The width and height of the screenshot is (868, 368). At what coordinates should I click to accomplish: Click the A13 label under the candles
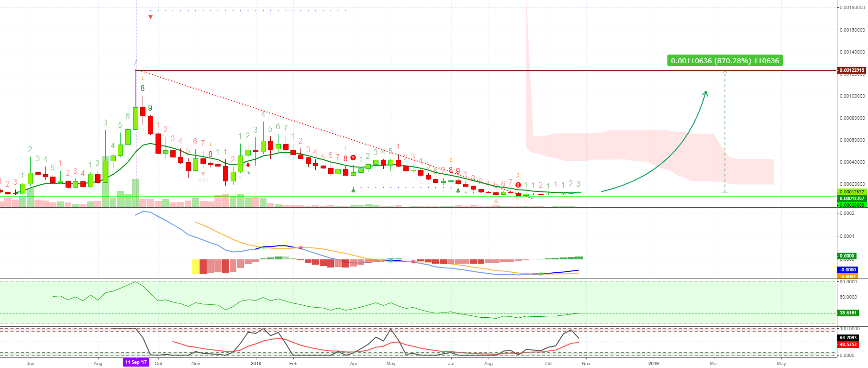click(x=203, y=180)
